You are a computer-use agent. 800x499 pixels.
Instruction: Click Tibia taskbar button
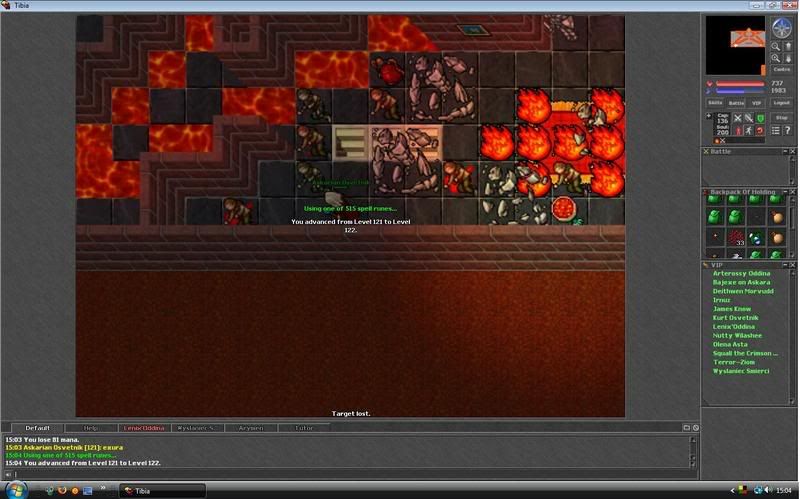click(162, 491)
